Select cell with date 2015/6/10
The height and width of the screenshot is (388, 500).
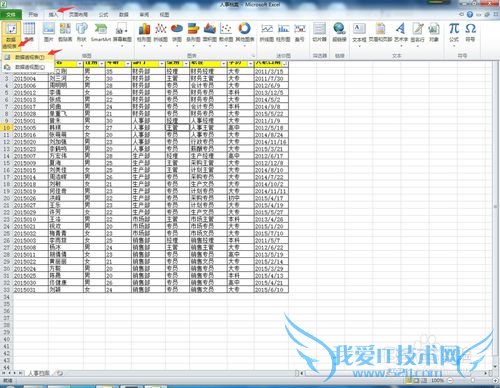point(271,290)
